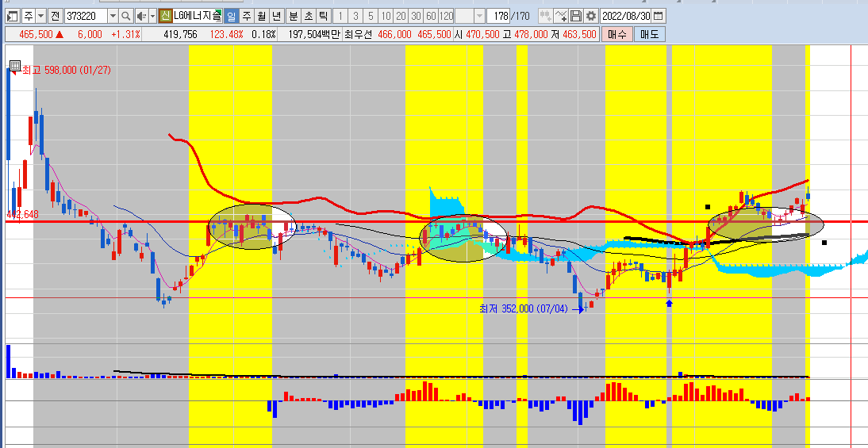The height and width of the screenshot is (448, 868).
Task: Click the high price 478,000
Action: click(x=530, y=34)
